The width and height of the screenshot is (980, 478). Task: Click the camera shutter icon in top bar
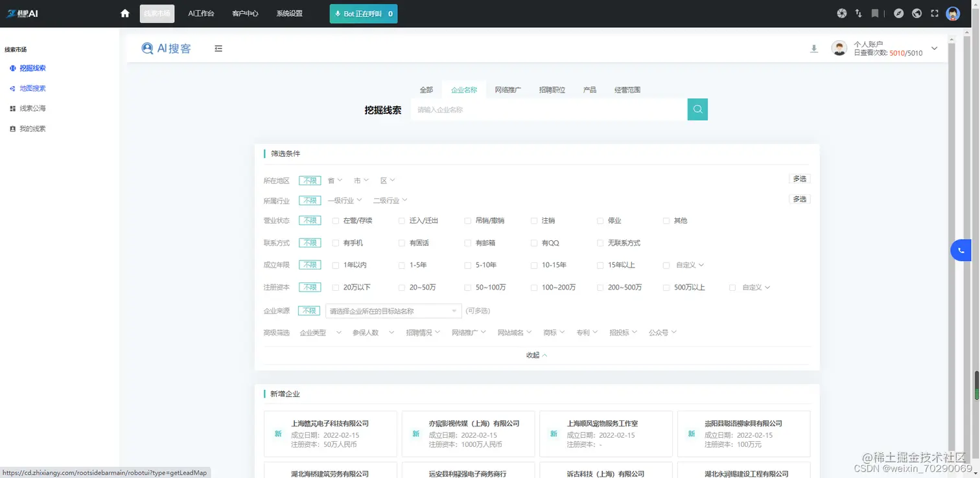point(842,14)
